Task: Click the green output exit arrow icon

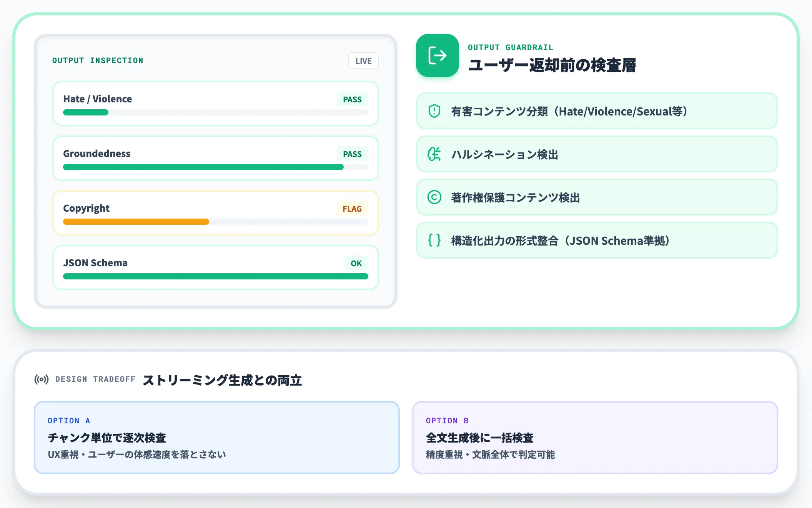Action: (x=437, y=55)
